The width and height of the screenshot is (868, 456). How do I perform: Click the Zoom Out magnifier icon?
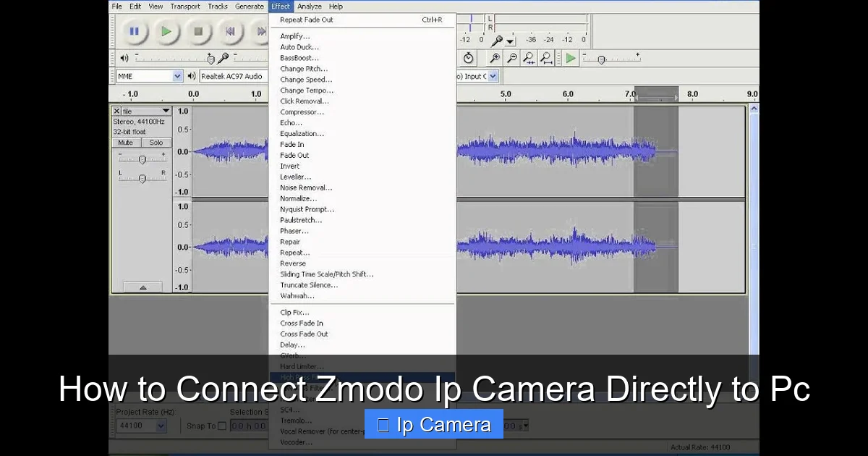[x=512, y=58]
